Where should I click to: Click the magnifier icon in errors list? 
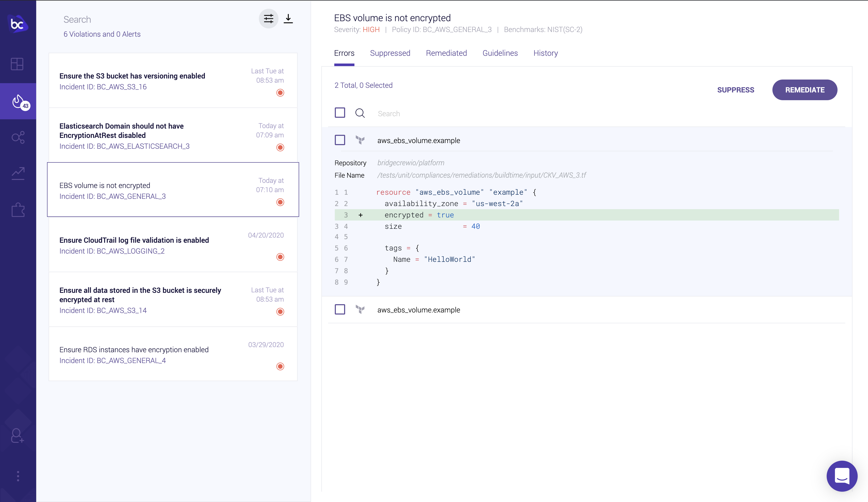tap(360, 113)
